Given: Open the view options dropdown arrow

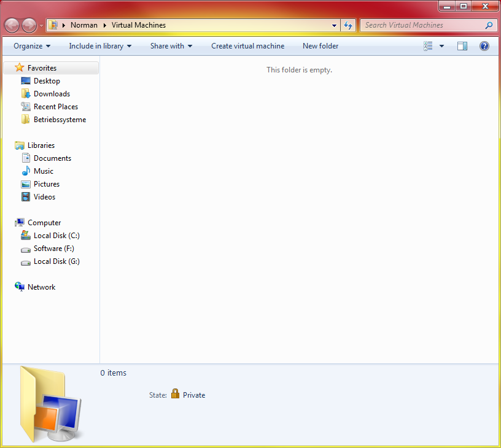Looking at the screenshot, I should 441,46.
